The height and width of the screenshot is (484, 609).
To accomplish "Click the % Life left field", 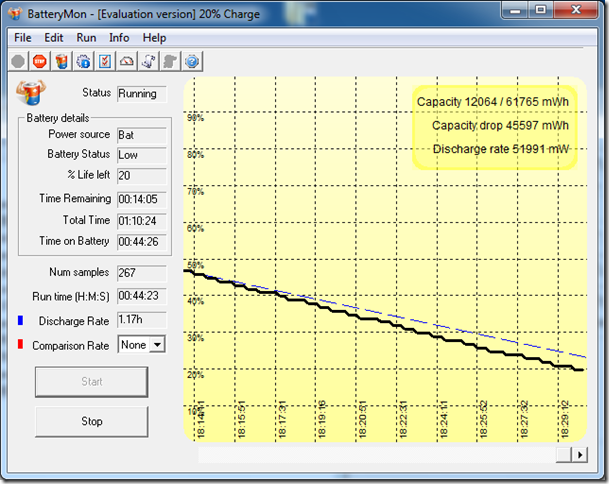I will pos(142,176).
